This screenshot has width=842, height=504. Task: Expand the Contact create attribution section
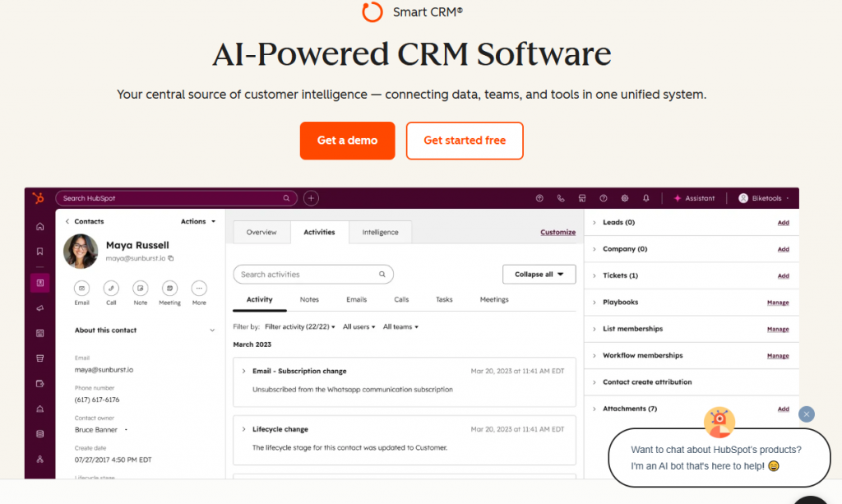click(x=594, y=382)
